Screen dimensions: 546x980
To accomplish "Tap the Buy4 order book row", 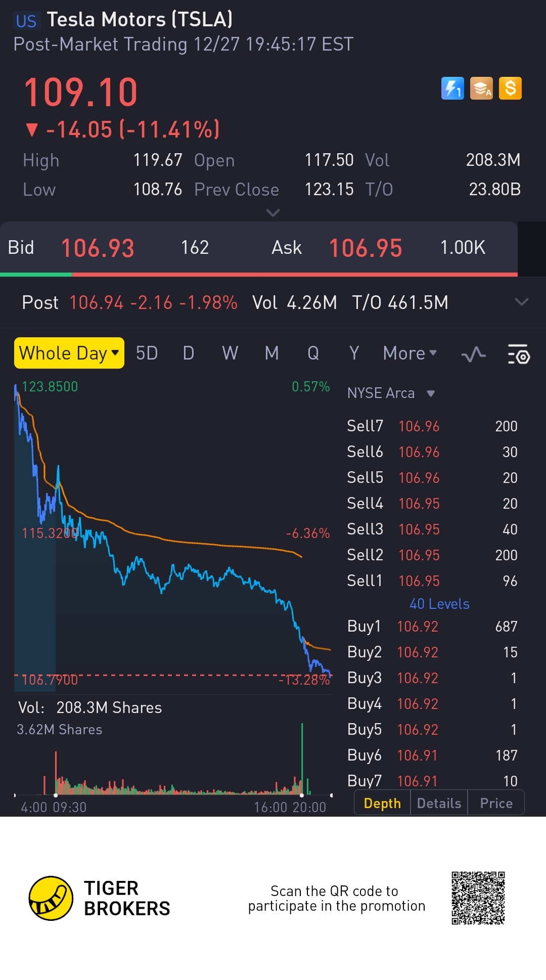I will (432, 703).
